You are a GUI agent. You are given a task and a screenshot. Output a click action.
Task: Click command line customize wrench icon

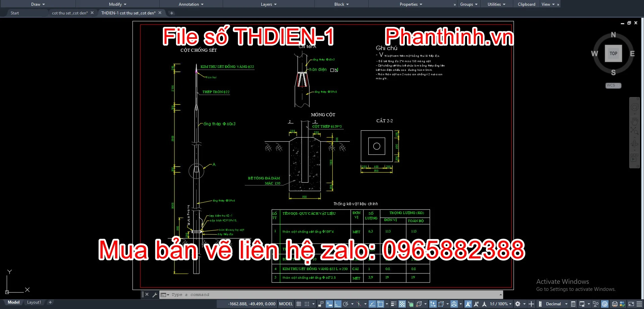pos(155,295)
